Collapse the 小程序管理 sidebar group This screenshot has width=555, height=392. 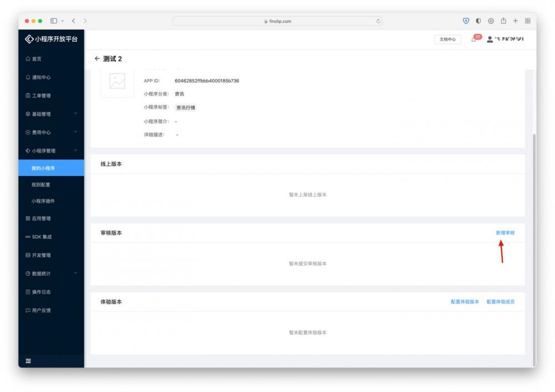point(51,151)
